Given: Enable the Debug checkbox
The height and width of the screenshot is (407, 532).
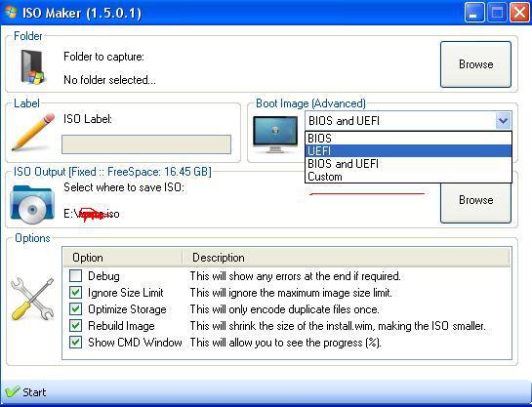Looking at the screenshot, I should [x=75, y=276].
